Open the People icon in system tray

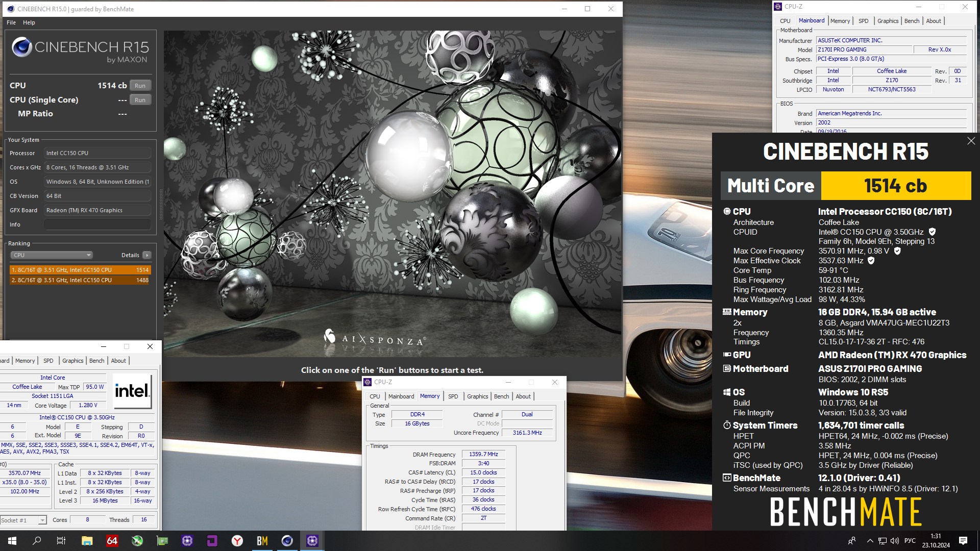(851, 541)
